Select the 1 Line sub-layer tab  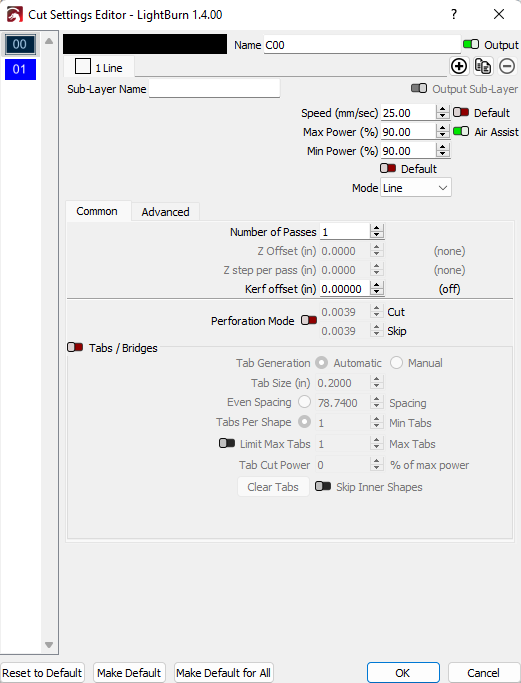pos(99,68)
